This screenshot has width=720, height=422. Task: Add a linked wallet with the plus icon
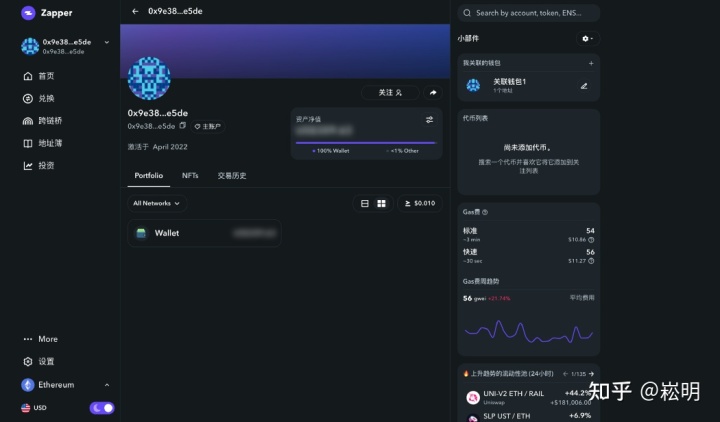590,63
